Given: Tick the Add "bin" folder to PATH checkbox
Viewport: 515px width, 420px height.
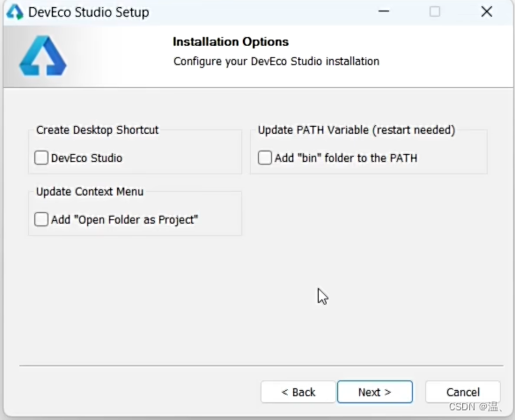Looking at the screenshot, I should tap(265, 158).
